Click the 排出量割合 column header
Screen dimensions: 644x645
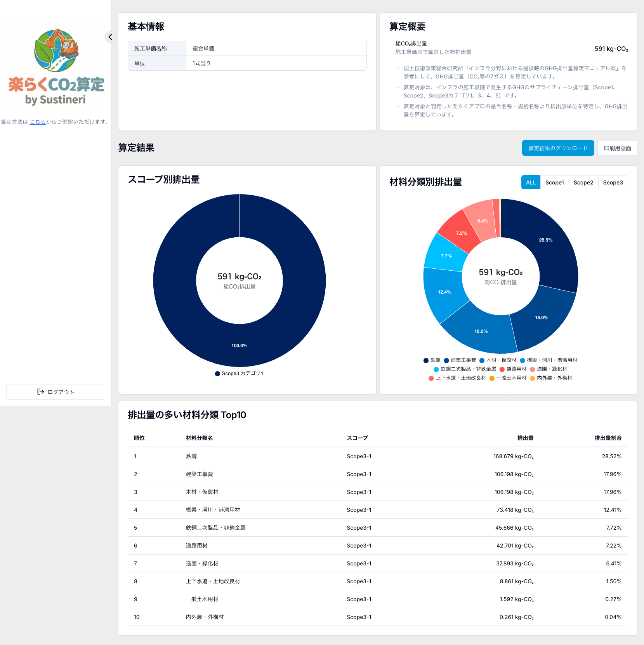[608, 438]
